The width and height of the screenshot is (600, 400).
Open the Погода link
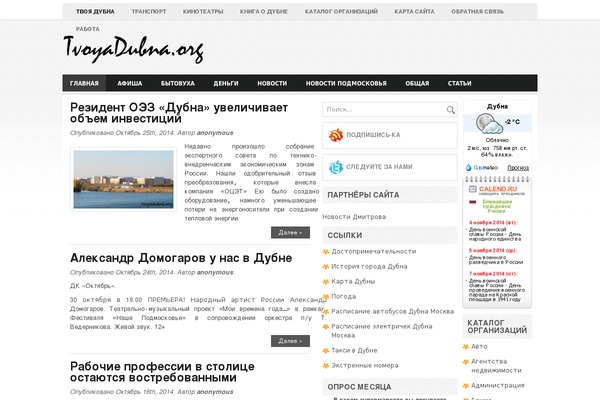tap(344, 297)
